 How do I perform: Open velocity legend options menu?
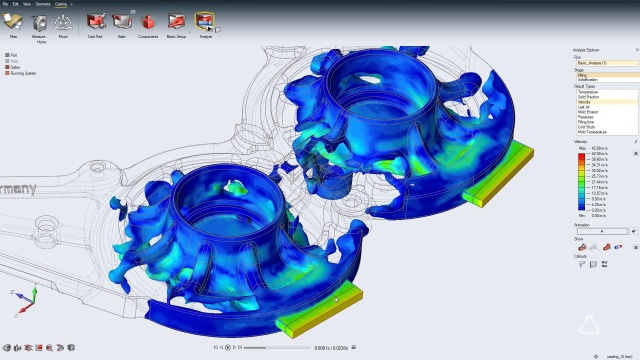[636, 153]
